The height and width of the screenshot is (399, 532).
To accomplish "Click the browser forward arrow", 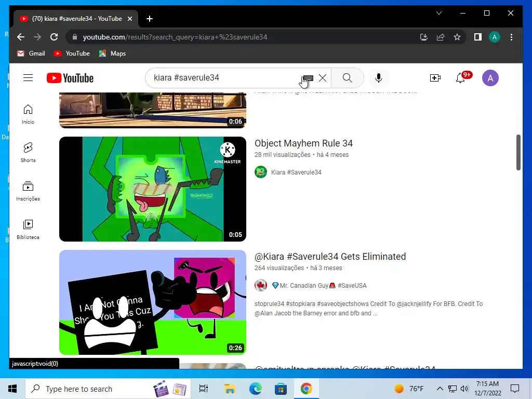I will pyautogui.click(x=37, y=37).
